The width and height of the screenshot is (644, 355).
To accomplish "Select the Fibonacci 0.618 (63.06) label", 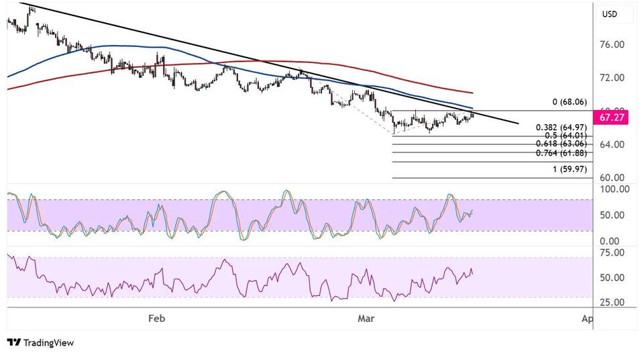I will click(561, 144).
